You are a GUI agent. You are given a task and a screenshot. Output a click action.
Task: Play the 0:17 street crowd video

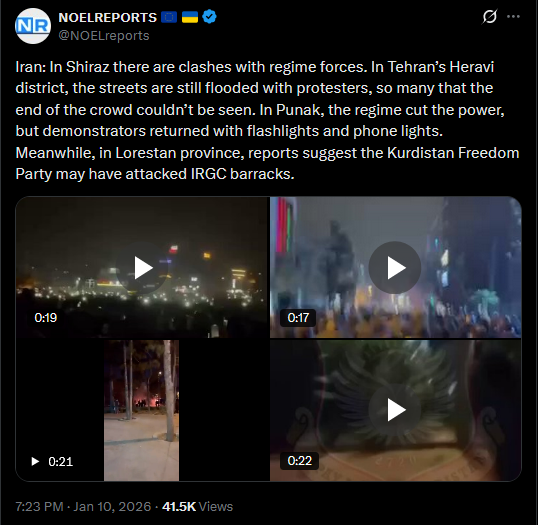[395, 268]
